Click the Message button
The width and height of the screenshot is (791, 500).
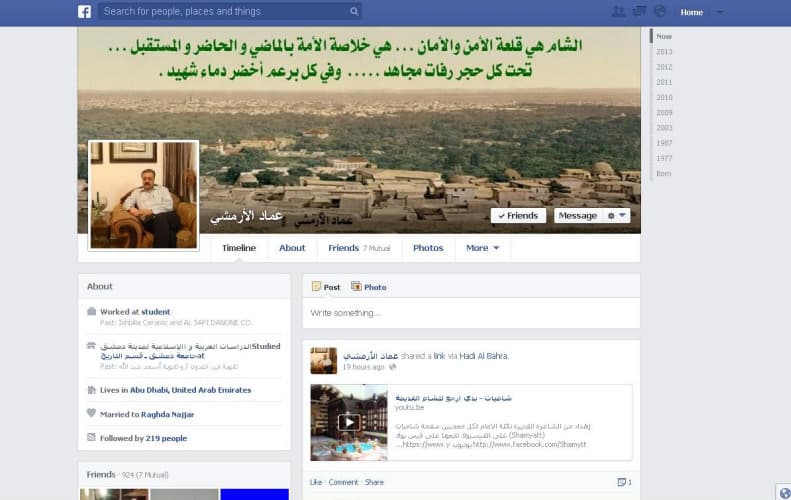578,215
